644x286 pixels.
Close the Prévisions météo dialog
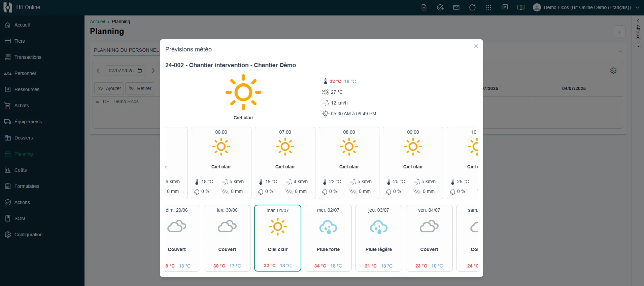[x=476, y=46]
